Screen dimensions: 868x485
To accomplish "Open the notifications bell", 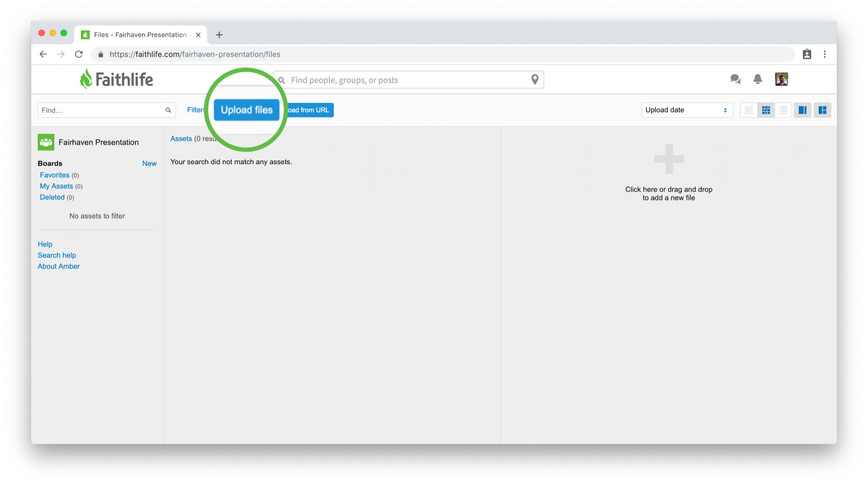I will tap(758, 79).
